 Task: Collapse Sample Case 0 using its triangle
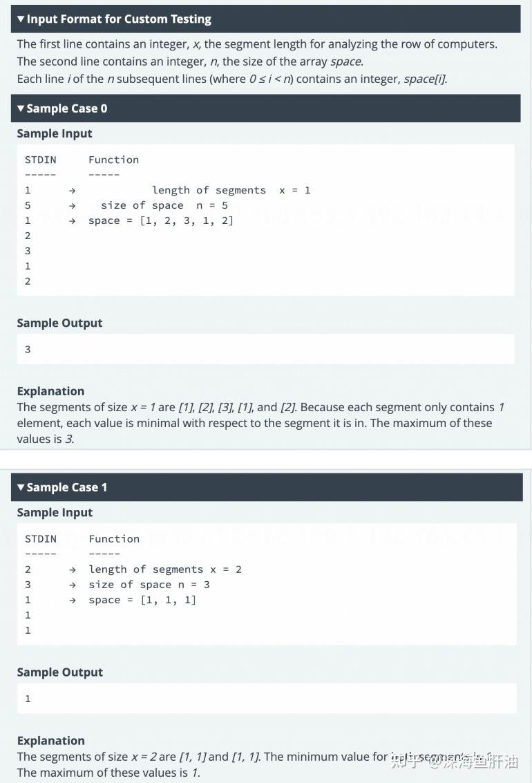tap(21, 109)
